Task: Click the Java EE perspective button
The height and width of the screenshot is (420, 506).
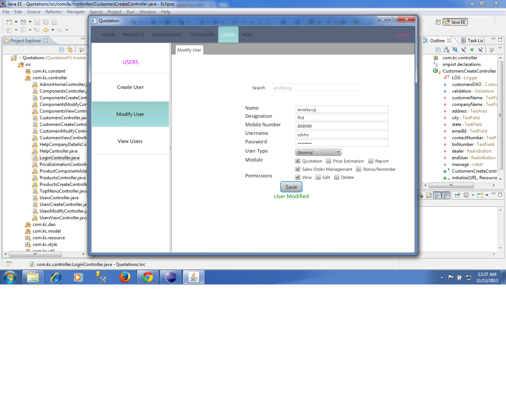Action: pos(455,22)
